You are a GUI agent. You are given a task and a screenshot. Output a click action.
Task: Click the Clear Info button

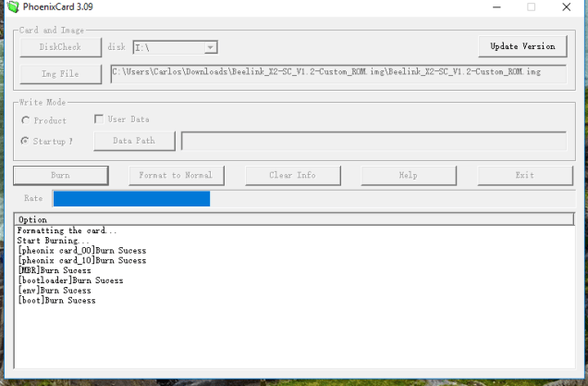coord(292,175)
